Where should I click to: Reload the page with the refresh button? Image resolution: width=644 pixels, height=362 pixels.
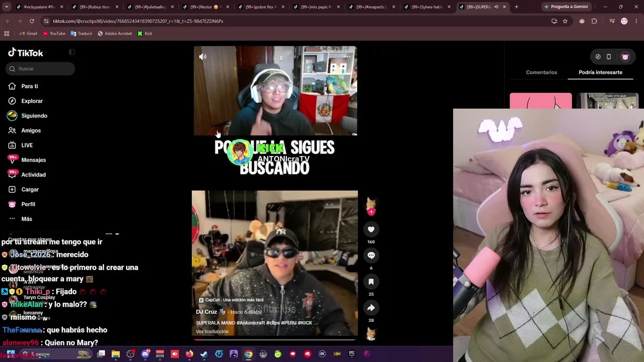click(32, 21)
